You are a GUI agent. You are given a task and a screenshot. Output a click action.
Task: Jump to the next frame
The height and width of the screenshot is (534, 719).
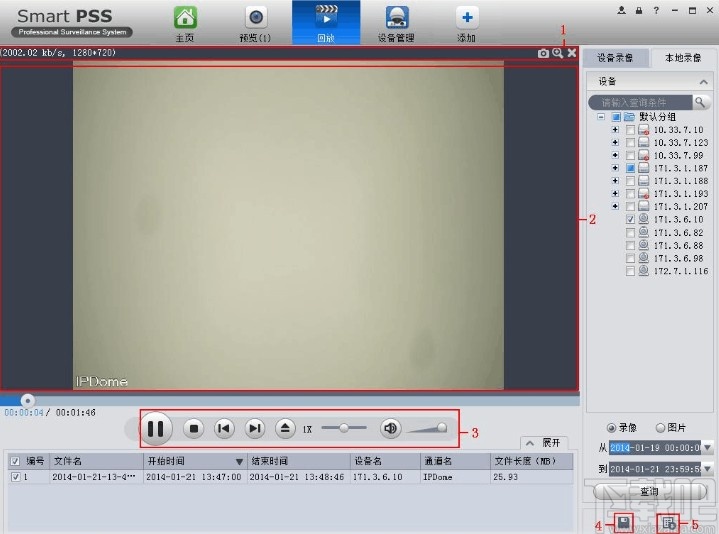254,429
